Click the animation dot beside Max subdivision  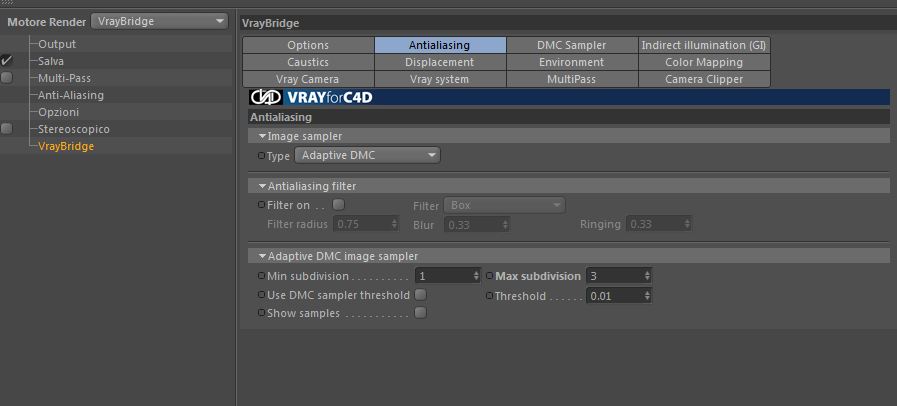pyautogui.click(x=490, y=276)
